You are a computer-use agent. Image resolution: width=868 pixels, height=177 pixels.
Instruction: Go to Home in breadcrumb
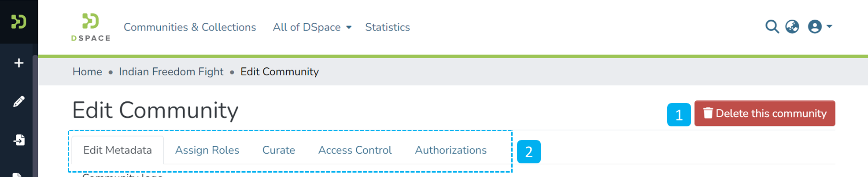point(87,72)
